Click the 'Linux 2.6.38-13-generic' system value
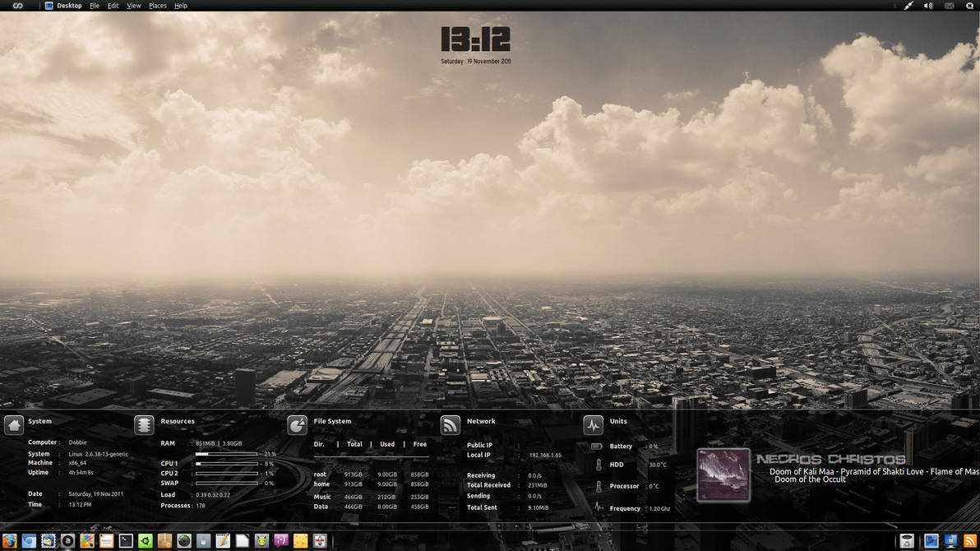The width and height of the screenshot is (980, 551). click(98, 454)
